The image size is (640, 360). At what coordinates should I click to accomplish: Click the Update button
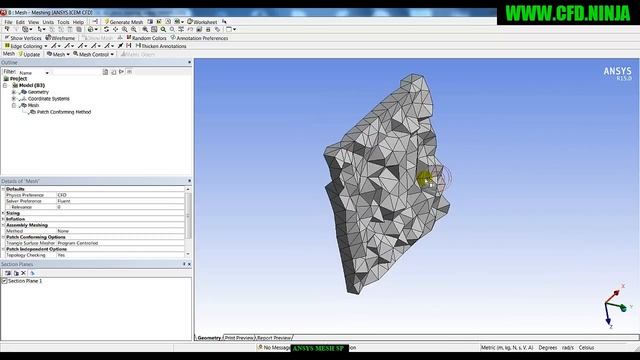29,54
